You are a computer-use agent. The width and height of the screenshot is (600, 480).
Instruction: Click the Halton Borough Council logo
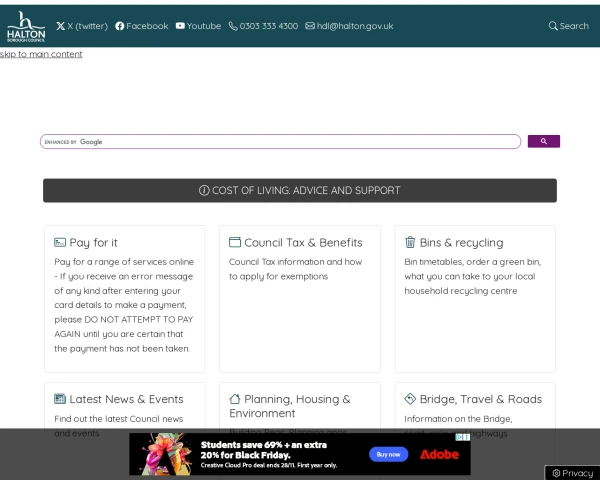pyautogui.click(x=26, y=26)
